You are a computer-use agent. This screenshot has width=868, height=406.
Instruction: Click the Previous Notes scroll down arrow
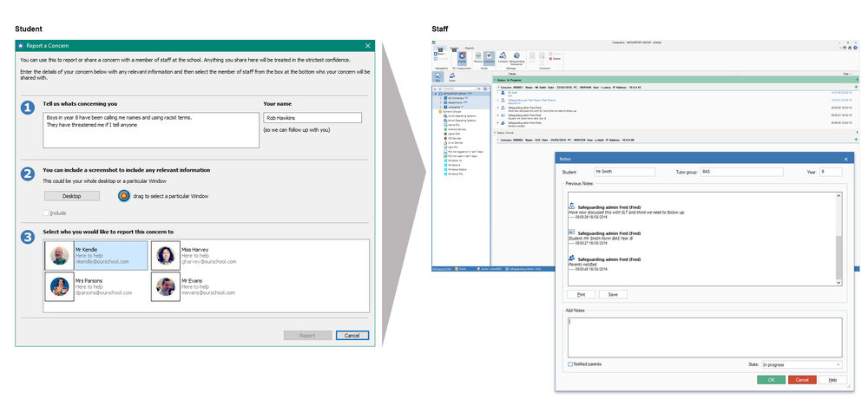[838, 283]
